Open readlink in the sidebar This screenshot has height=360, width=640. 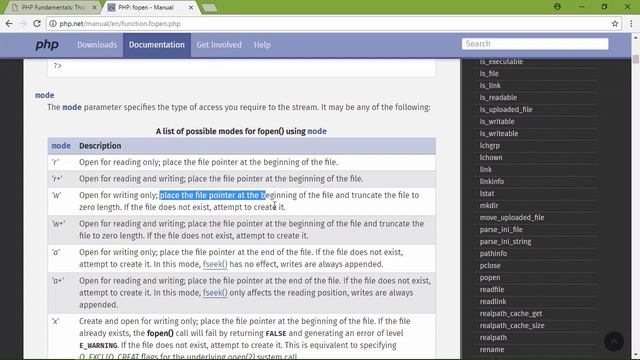[x=493, y=301]
